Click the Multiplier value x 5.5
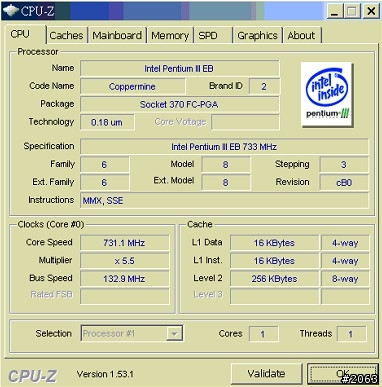382x387 pixels. coord(124,261)
